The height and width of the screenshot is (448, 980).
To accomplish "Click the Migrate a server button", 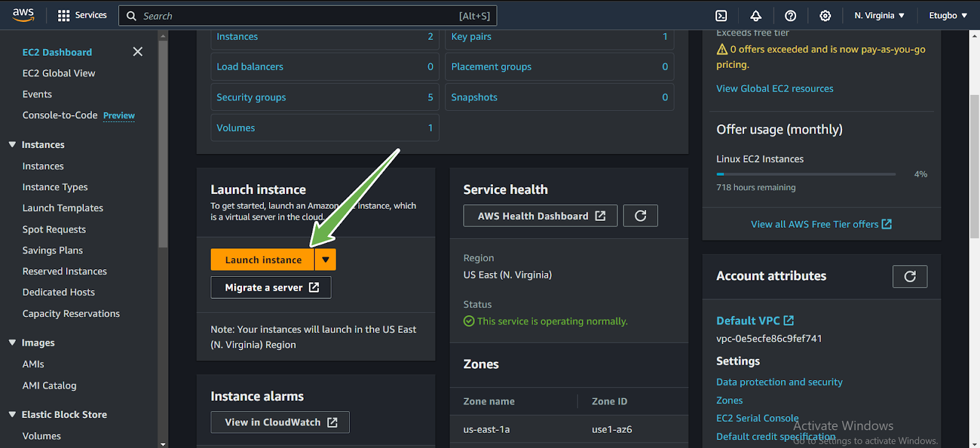I will click(x=271, y=288).
